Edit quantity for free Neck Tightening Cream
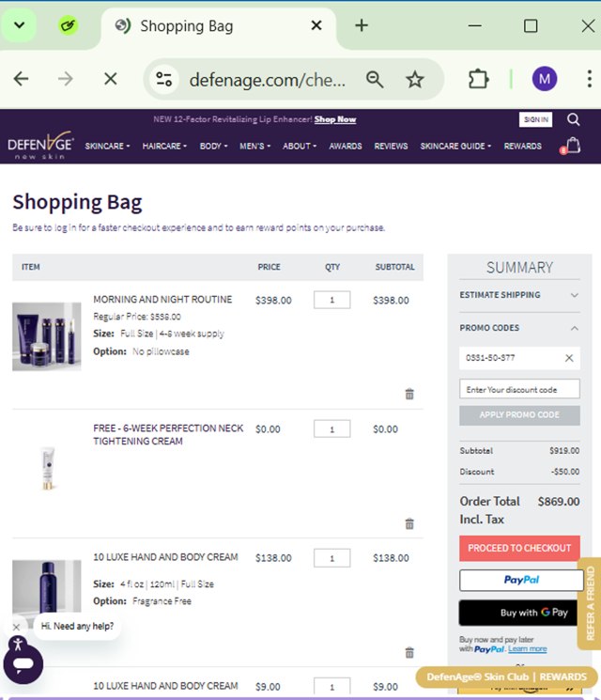This screenshot has height=700, width=601. click(331, 429)
